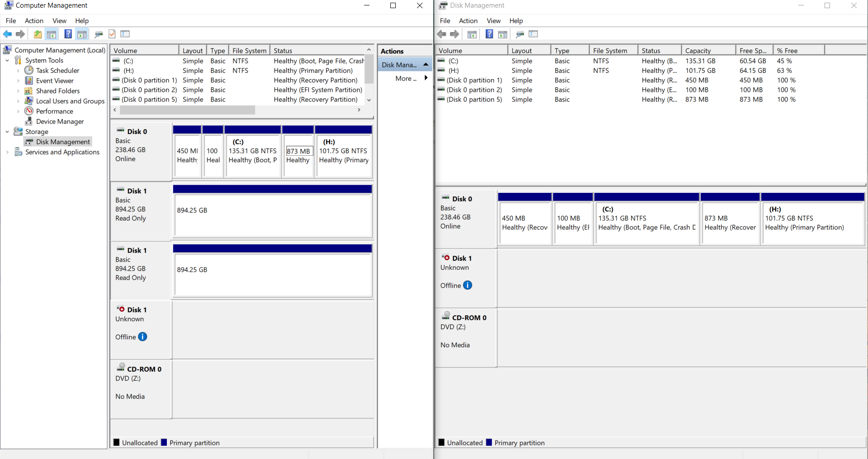868x459 pixels.
Task: Collapse the Disk Mana... section in Actions pane
Action: point(426,65)
